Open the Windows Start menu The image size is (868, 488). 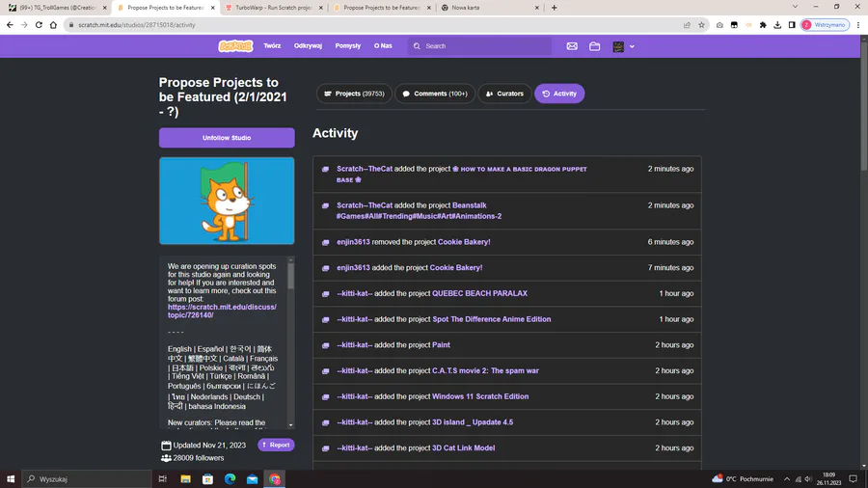click(x=11, y=479)
